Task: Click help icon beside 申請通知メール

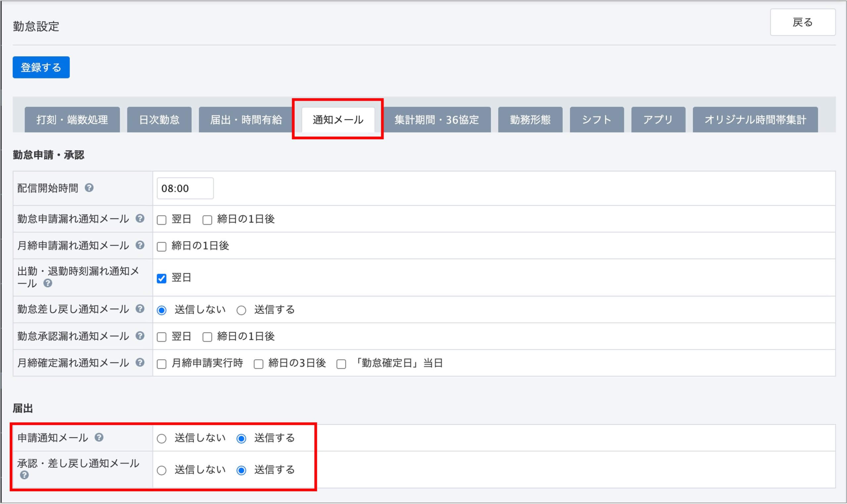Action: pyautogui.click(x=99, y=438)
